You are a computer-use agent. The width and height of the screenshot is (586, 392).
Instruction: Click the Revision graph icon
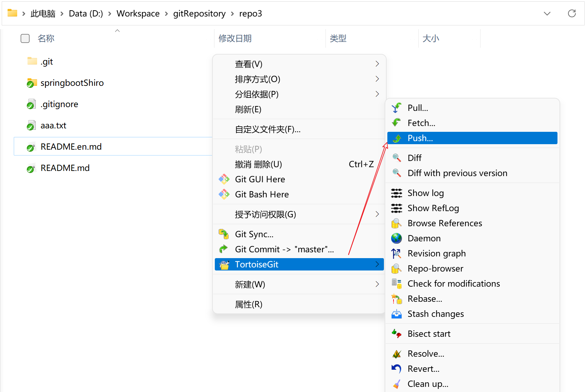click(396, 254)
